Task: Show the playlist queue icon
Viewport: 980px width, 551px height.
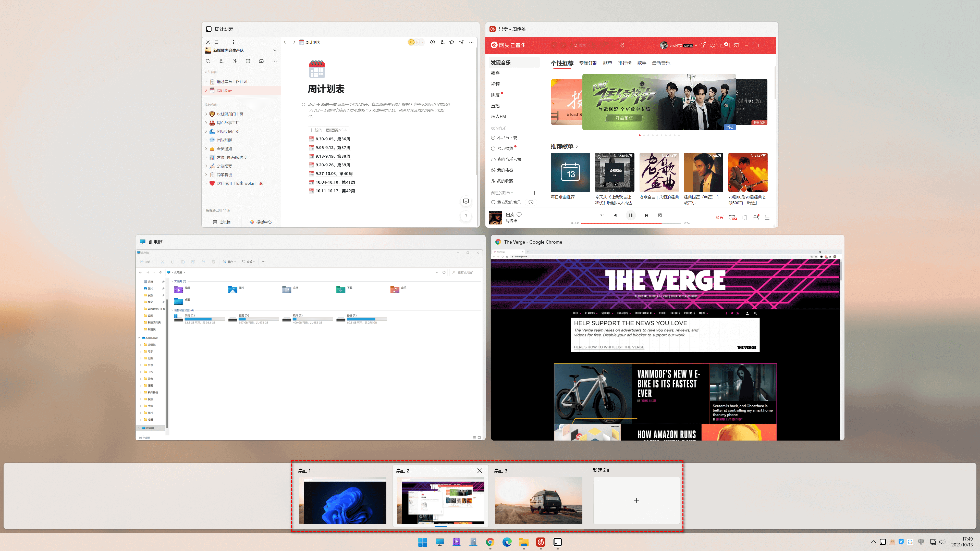Action: pos(767,218)
